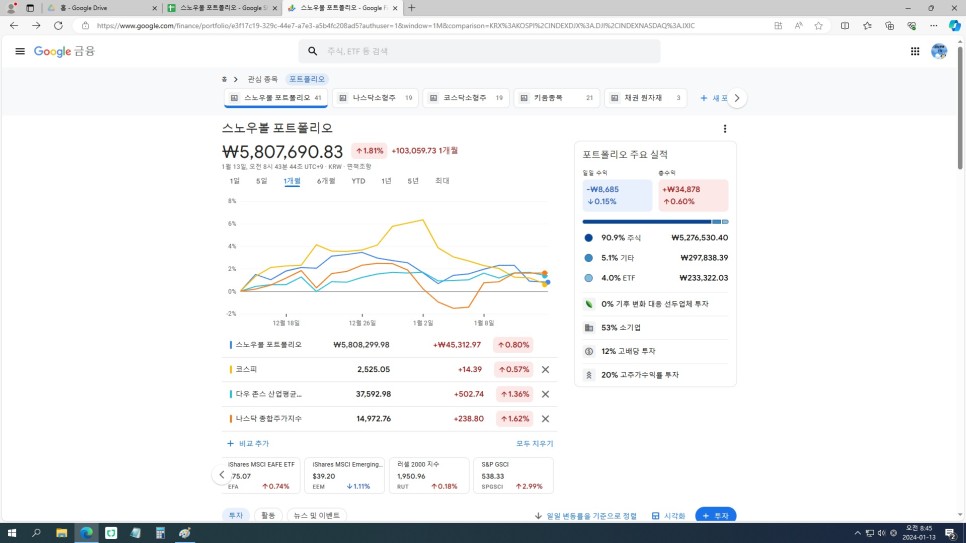Select the 포트폴리오 chip

(x=307, y=79)
